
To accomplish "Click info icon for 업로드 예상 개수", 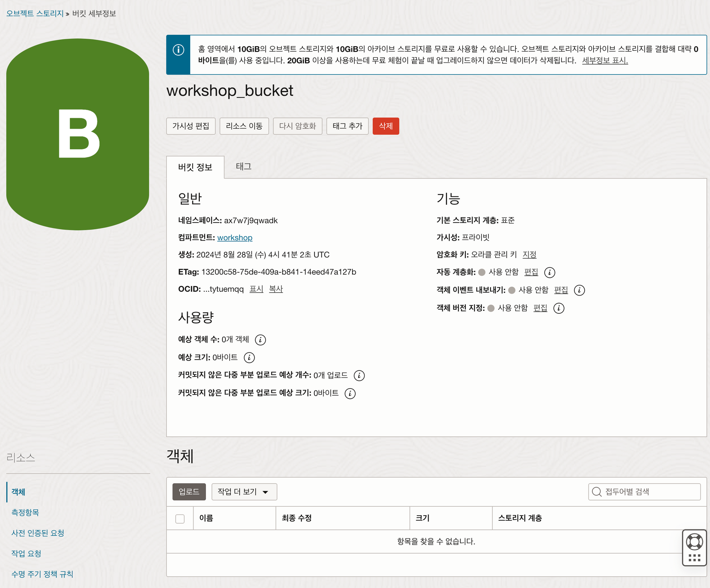I will [359, 375].
